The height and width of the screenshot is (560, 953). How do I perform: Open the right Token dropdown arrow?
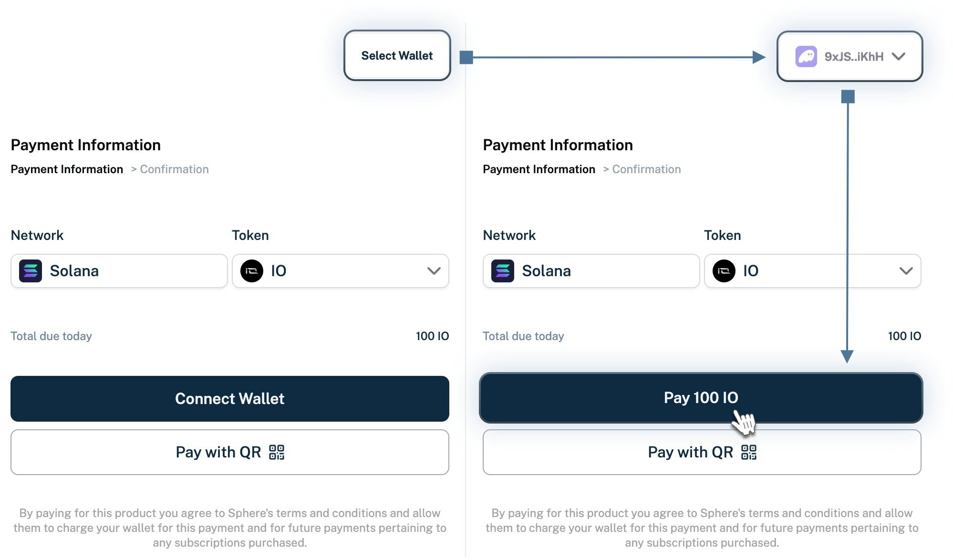906,271
